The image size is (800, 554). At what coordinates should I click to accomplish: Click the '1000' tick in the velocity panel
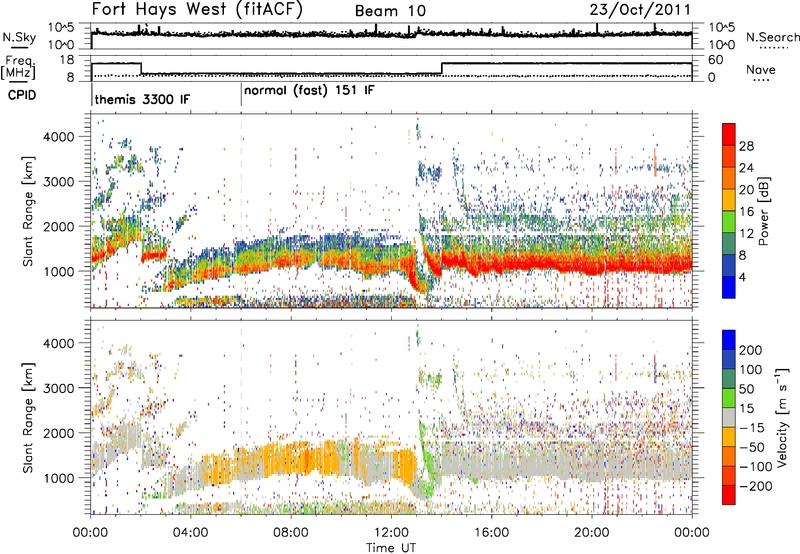click(58, 478)
